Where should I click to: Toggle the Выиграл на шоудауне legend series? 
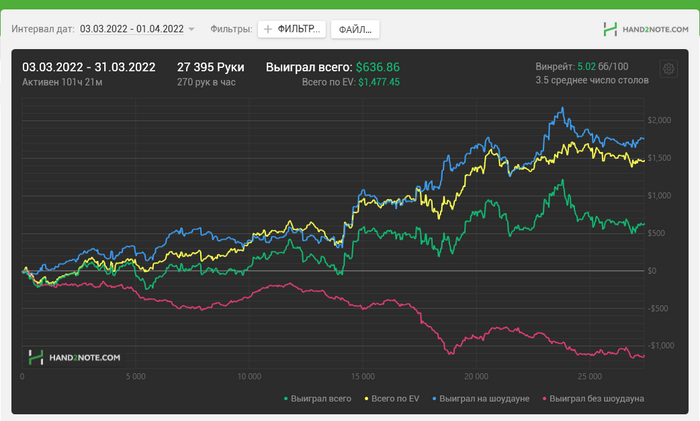481,399
